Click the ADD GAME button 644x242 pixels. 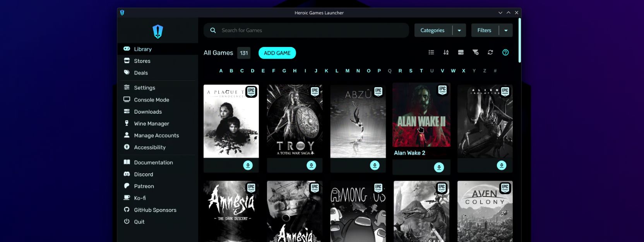[x=277, y=53]
